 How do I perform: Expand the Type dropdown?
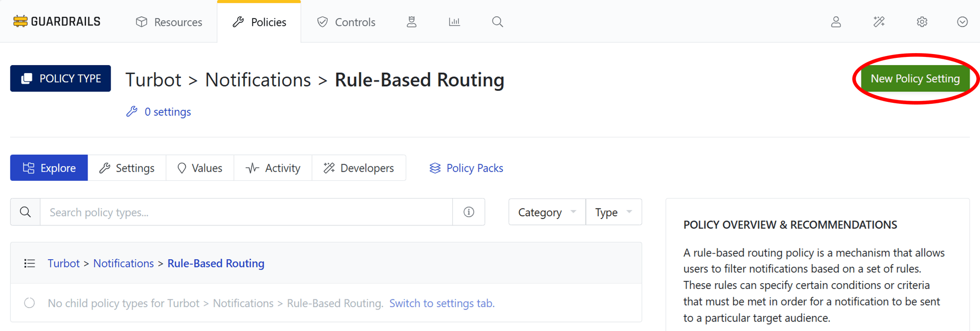coord(613,212)
